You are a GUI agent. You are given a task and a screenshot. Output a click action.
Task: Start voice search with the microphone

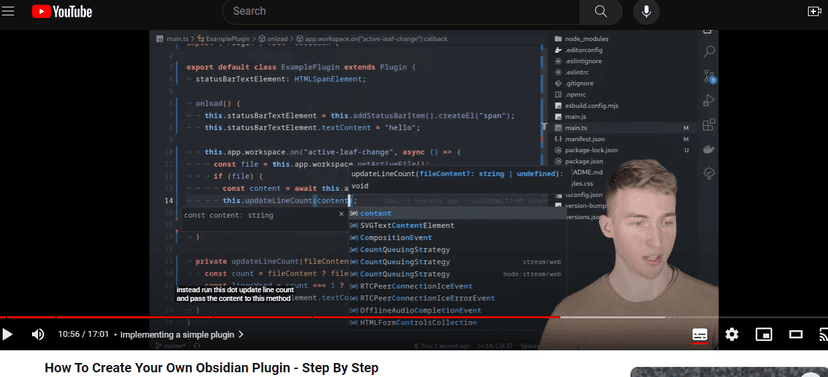click(646, 11)
